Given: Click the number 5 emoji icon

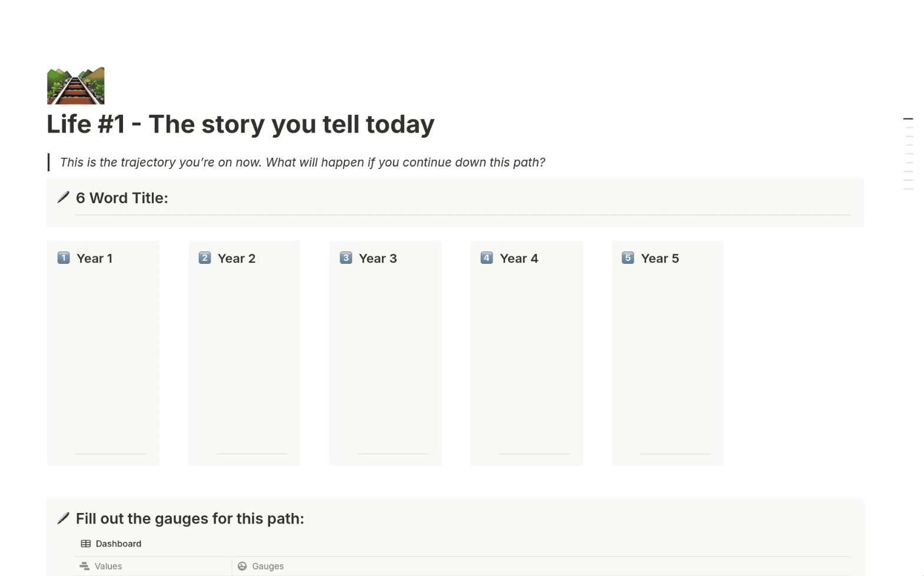Looking at the screenshot, I should [x=628, y=258].
